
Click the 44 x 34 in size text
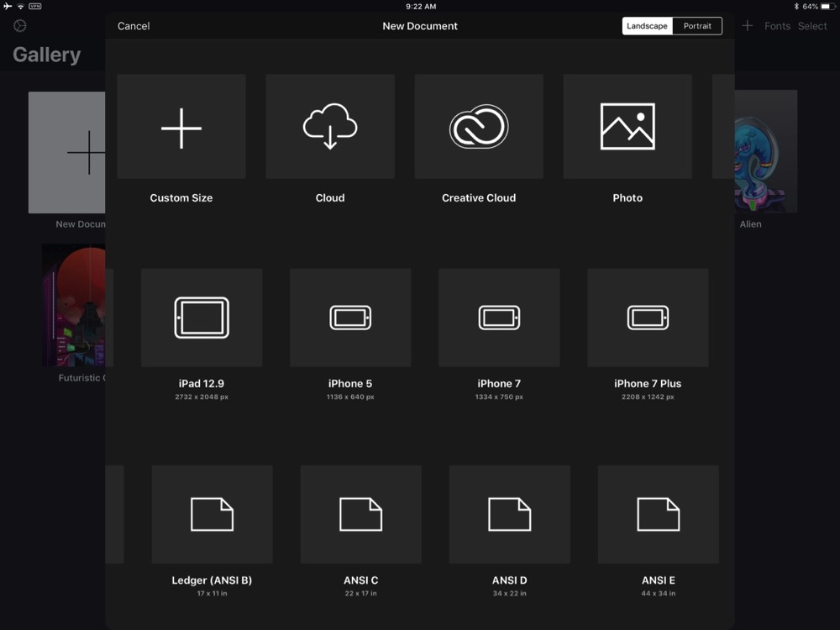coord(659,594)
